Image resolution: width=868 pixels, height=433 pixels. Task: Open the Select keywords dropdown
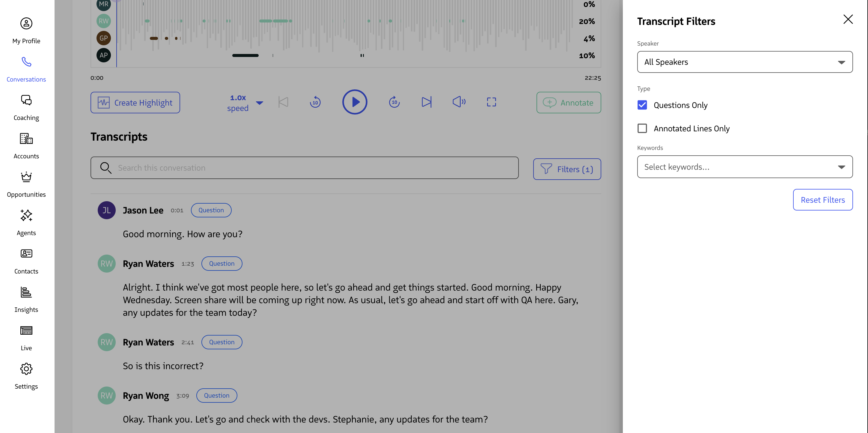point(745,167)
